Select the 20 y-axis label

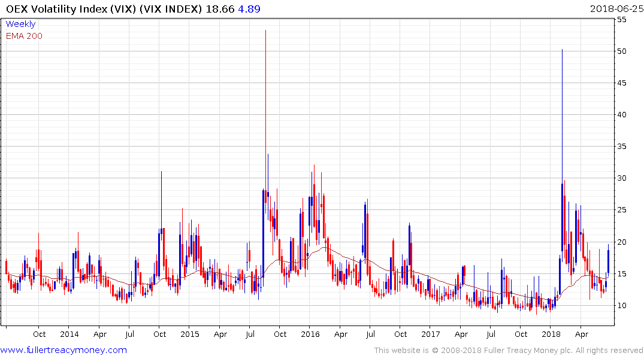(x=621, y=242)
